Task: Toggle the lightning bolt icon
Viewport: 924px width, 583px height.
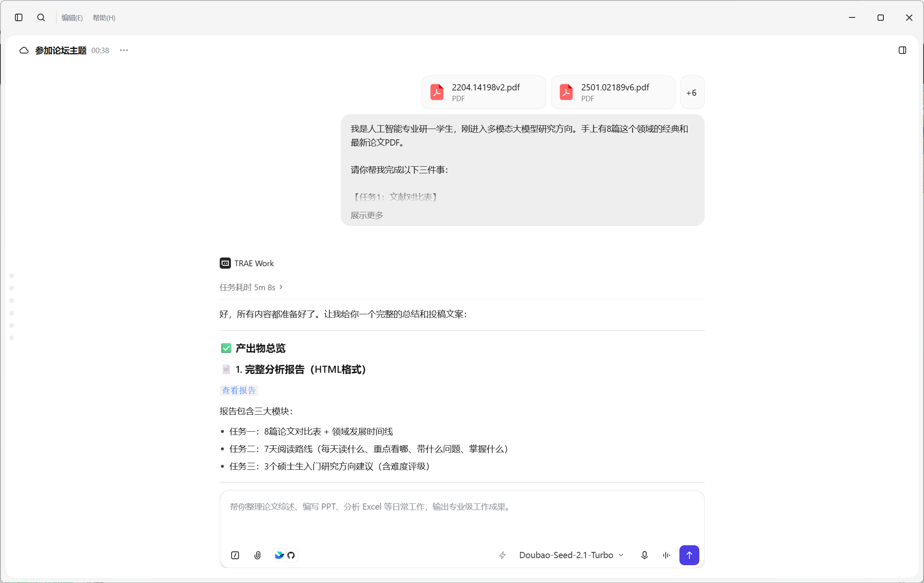Action: [502, 555]
